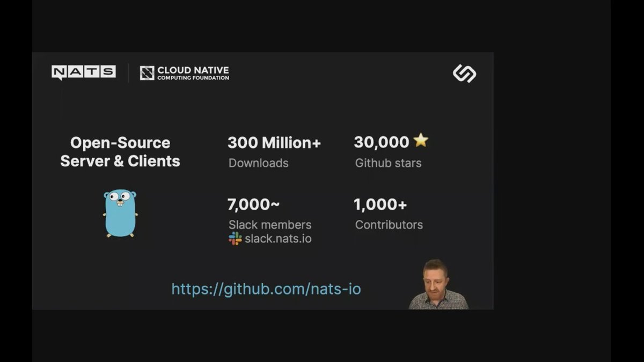This screenshot has height=362, width=644.
Task: Click the NATS logo
Action: tap(84, 72)
